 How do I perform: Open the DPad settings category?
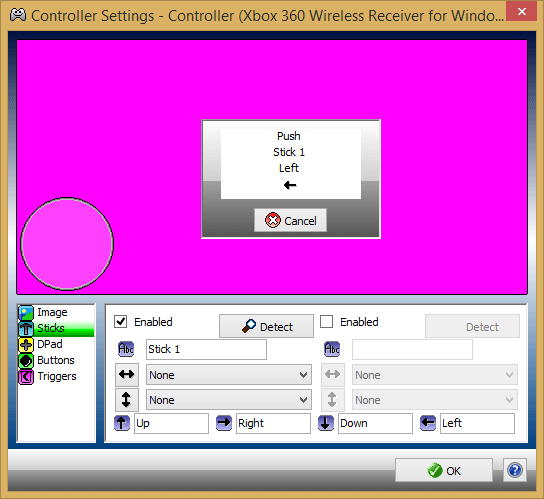coord(56,344)
